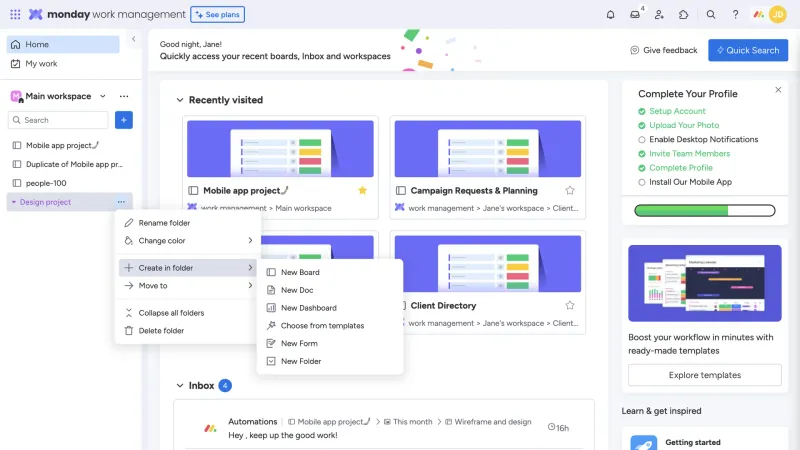
Task: Click This month breadcrumb
Action: tap(407, 422)
